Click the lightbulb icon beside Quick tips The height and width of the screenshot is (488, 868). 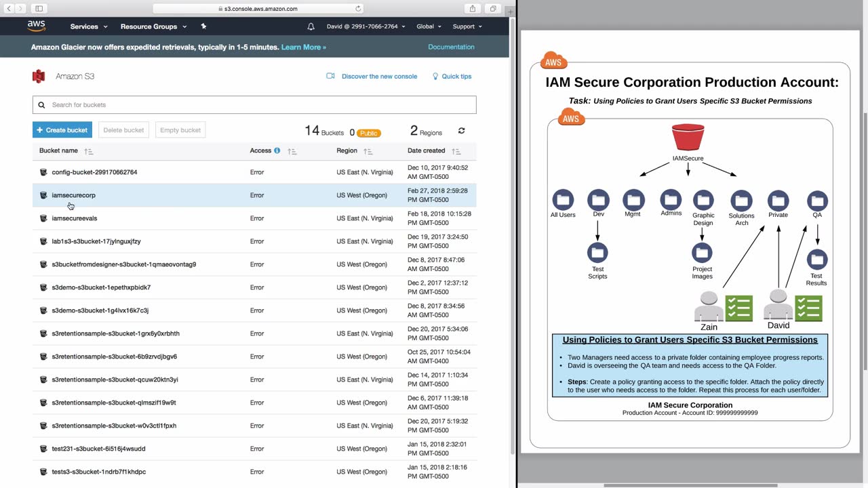[435, 77]
